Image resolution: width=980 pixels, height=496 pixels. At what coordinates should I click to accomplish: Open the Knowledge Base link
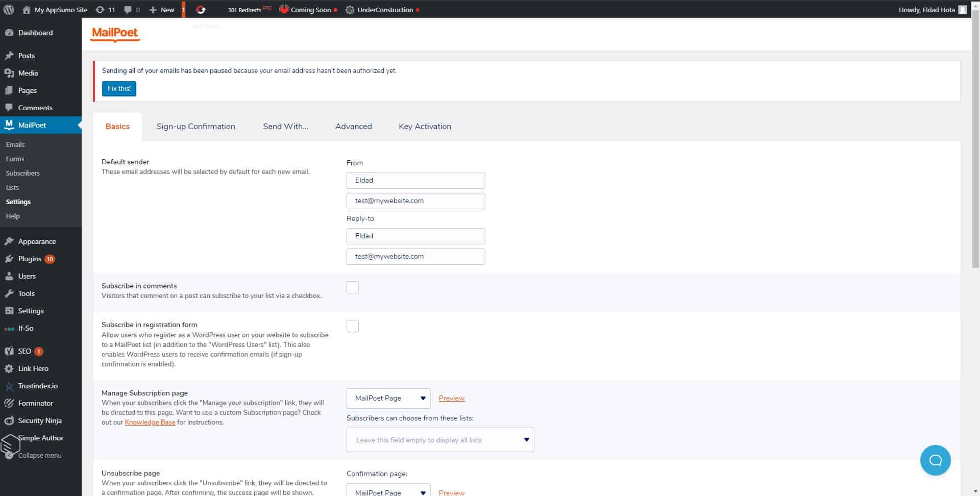pos(150,423)
